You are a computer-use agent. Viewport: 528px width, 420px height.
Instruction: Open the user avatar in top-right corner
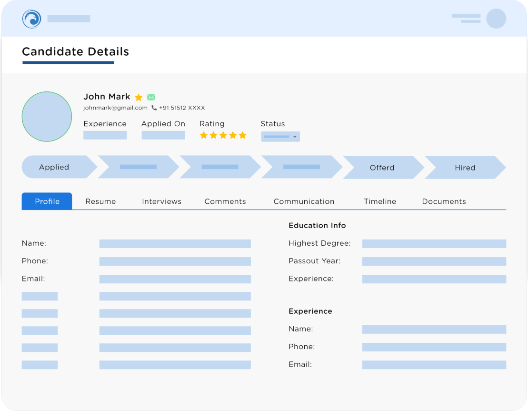coord(496,19)
